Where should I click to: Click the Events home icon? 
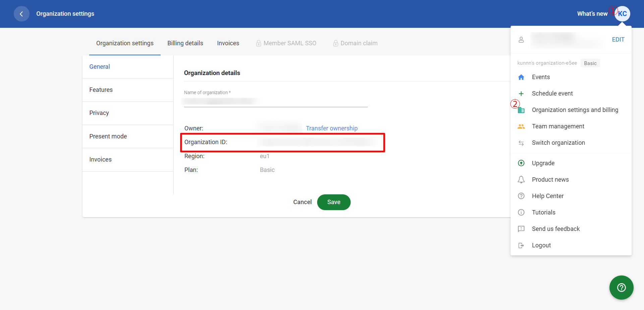[521, 77]
